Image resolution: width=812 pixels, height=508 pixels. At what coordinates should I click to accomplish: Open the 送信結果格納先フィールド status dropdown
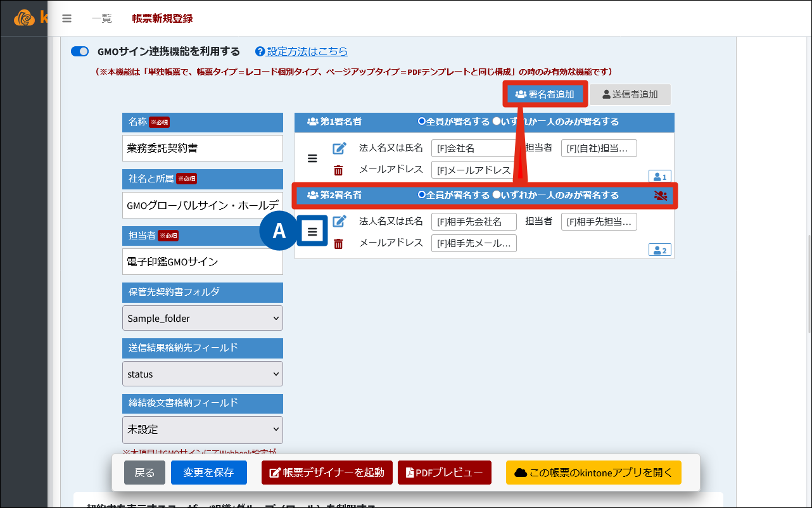(202, 374)
